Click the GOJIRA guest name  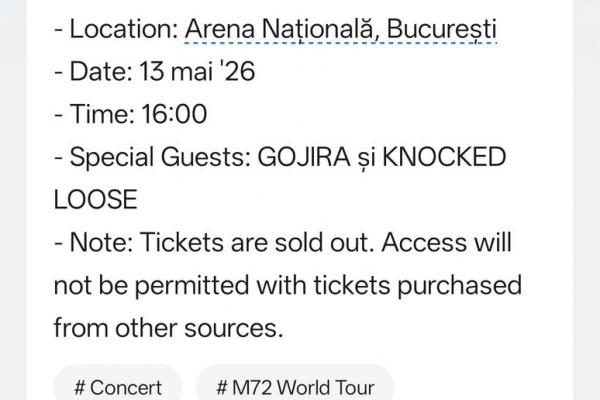click(304, 157)
